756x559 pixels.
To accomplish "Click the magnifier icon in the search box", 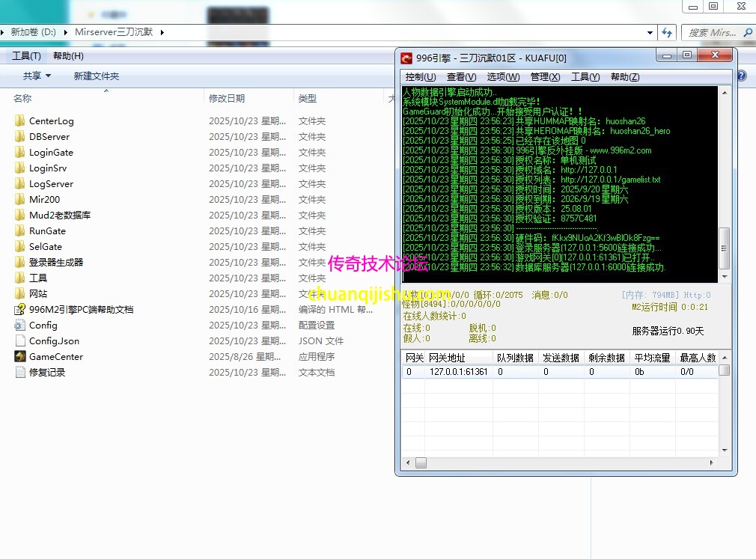I will point(746,32).
